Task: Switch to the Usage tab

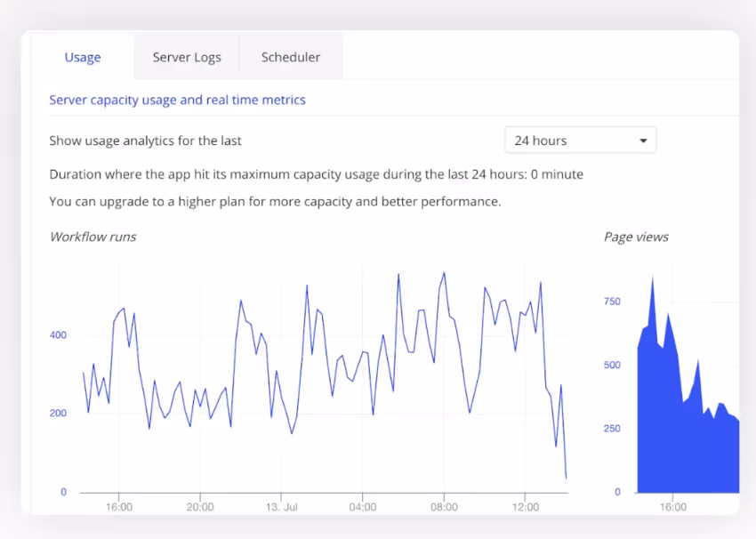Action: coord(83,57)
